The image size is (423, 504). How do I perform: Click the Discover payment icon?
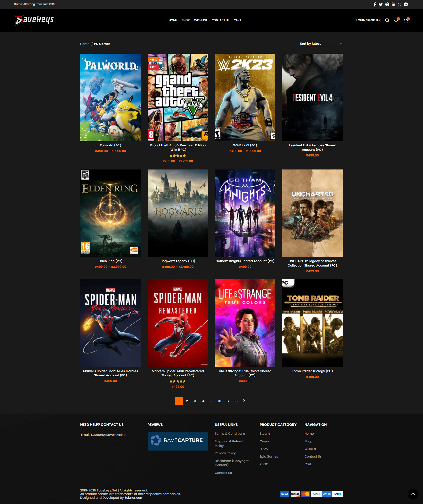(x=295, y=494)
